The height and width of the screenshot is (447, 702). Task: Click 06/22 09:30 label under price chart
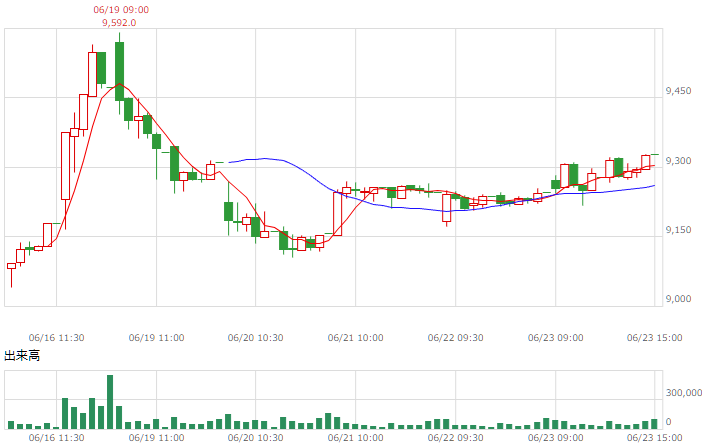455,338
